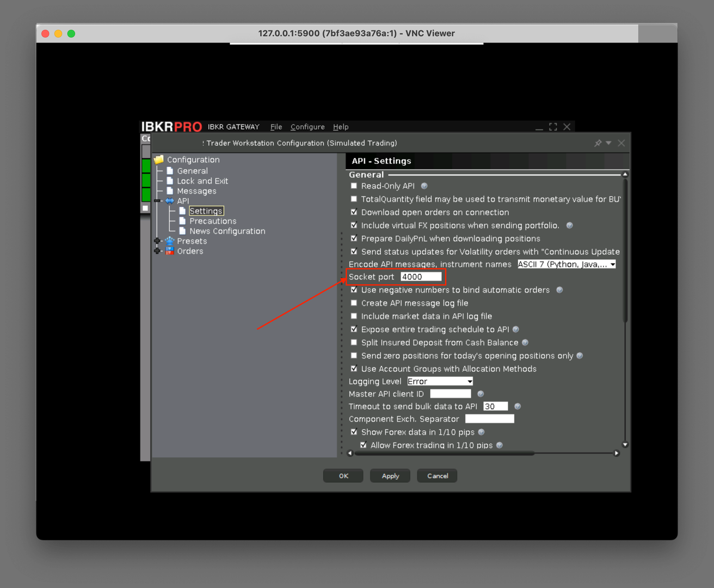Collapse the API tree node
Screen dimensions: 714x588
[157, 201]
